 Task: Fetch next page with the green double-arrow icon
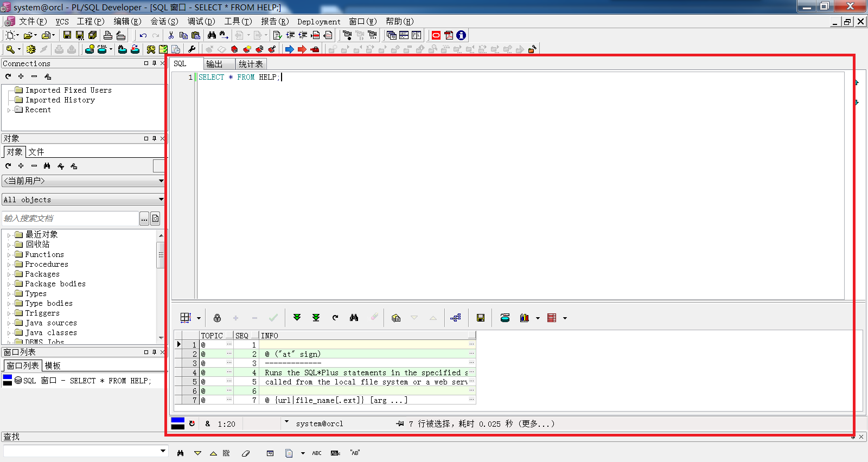(x=297, y=318)
